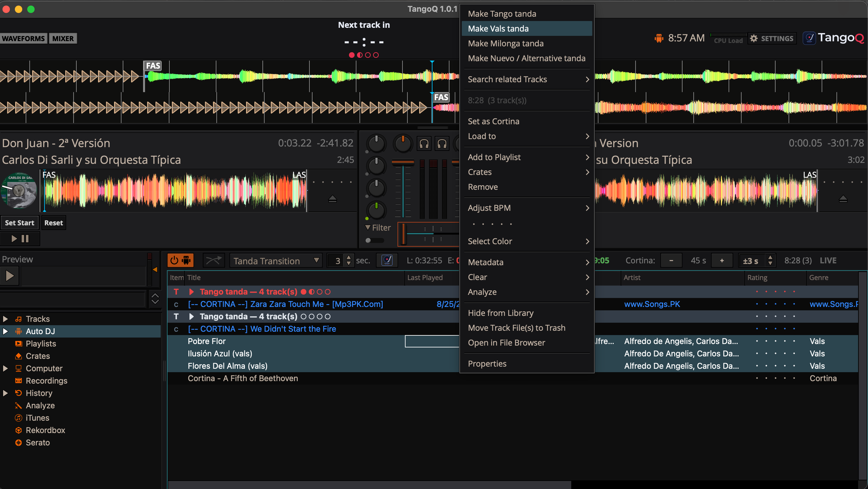Eject the right deck track
The width and height of the screenshot is (868, 489).
[843, 199]
